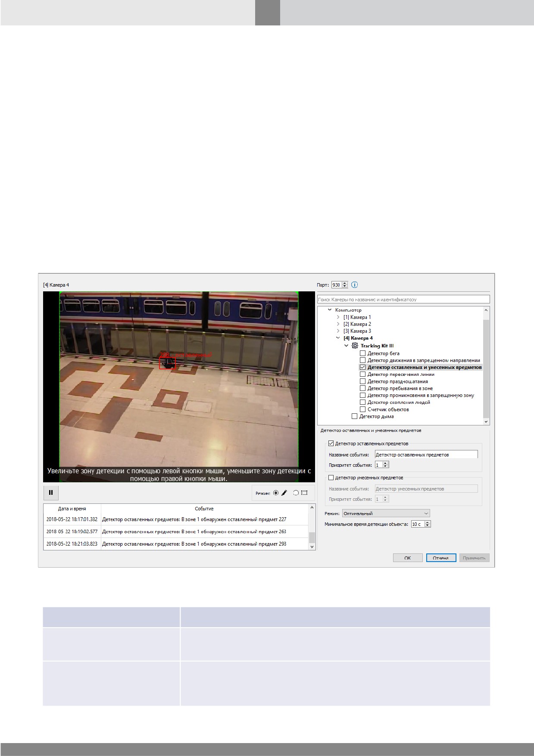
Task: Click the Событие column header
Action: tap(204, 509)
